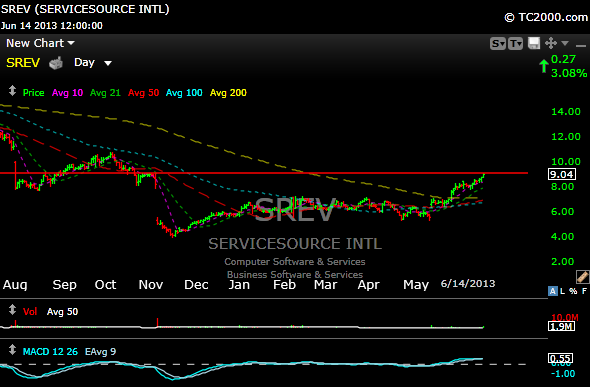This screenshot has height=387, width=590.
Task: Click the ruler drawing tools icon
Action: click(x=582, y=277)
